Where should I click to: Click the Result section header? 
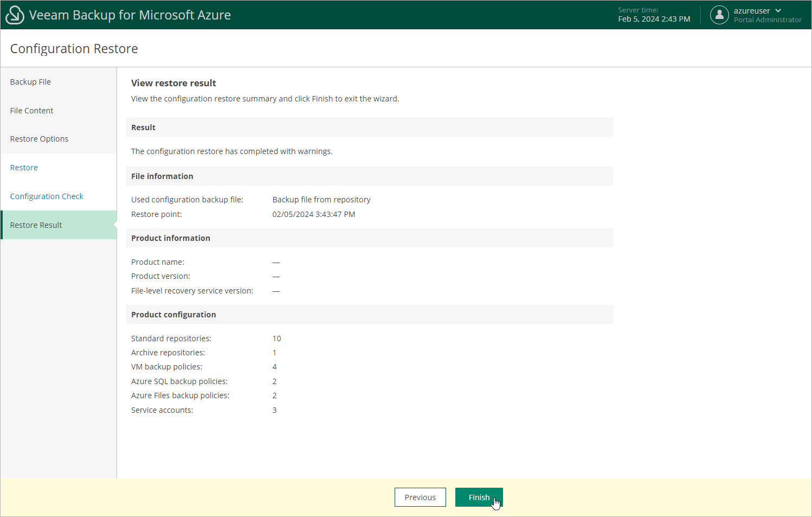[370, 127]
